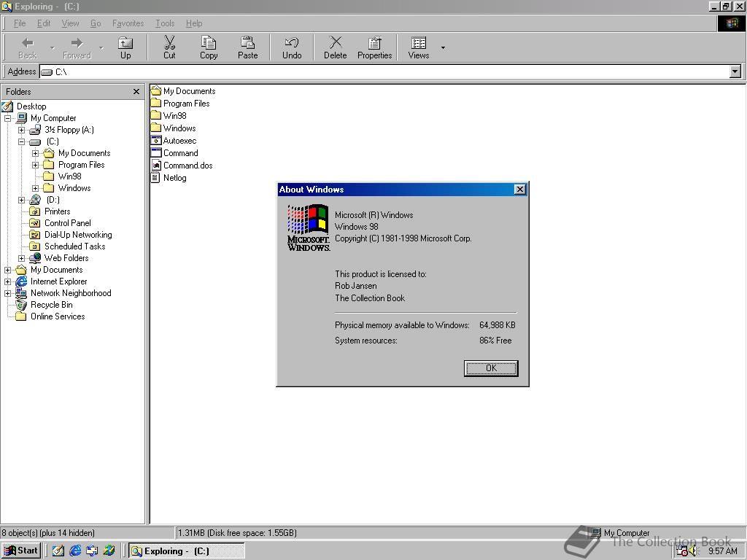This screenshot has width=747, height=560.
Task: Open the File menu
Action: (x=20, y=23)
